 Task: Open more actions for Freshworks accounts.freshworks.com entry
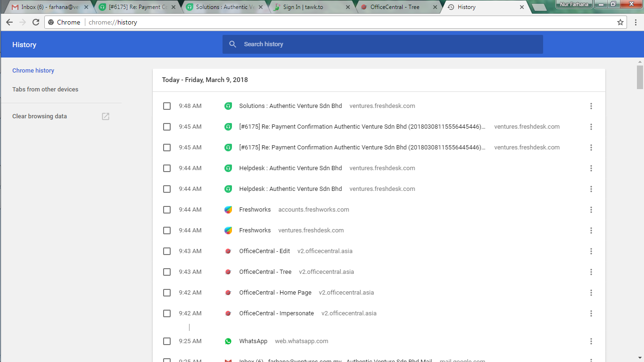point(591,210)
